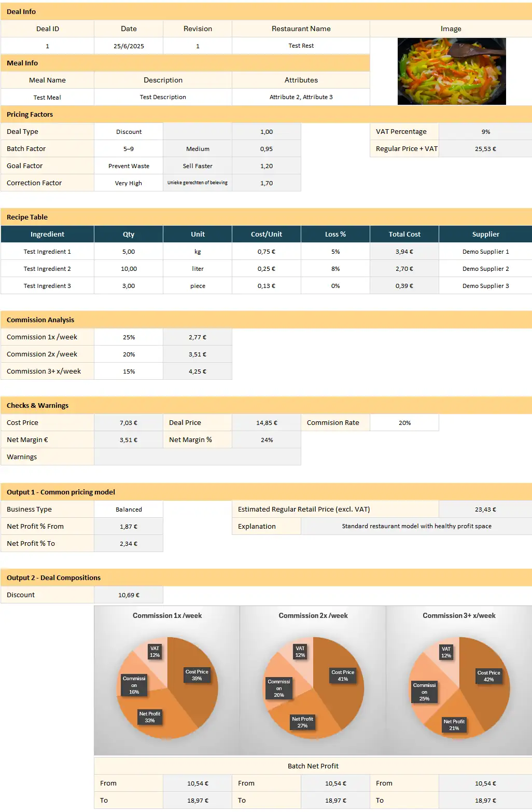Click the 'Unieke gerechten of beleving' cell
The image size is (532, 812).
(198, 183)
